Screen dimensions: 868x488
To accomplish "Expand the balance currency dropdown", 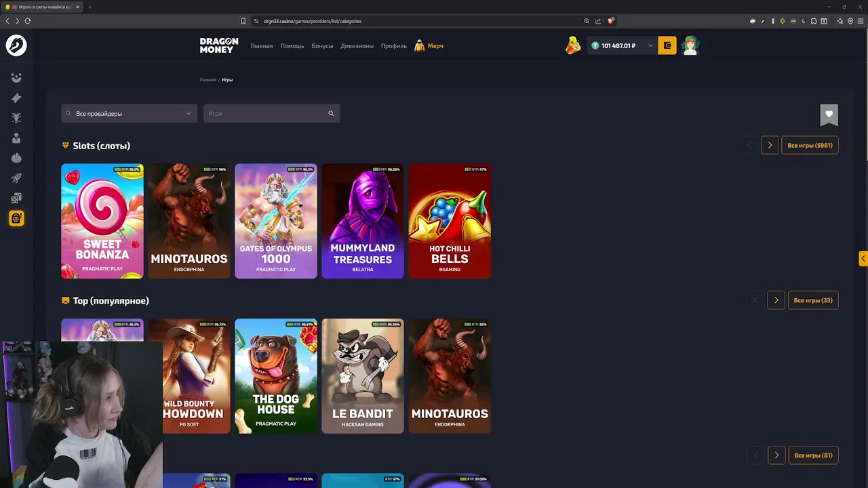I will [650, 45].
